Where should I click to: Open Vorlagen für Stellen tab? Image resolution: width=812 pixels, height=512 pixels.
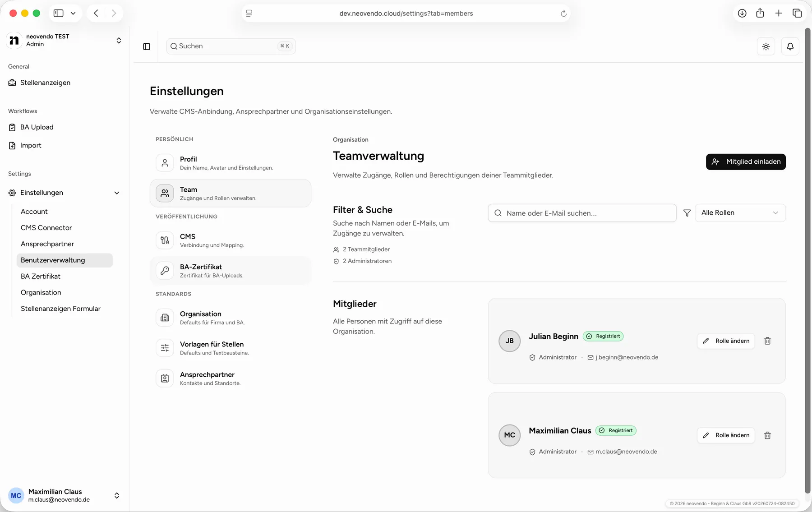[x=231, y=348]
